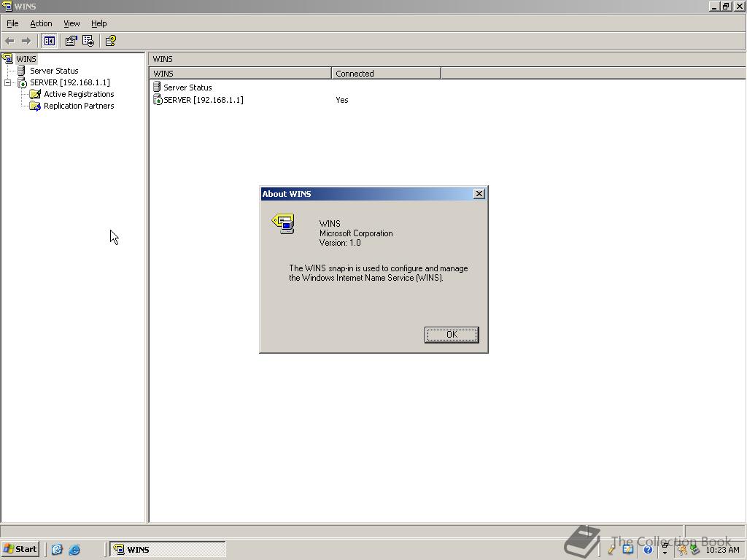Viewport: 747px width, 560px height.
Task: Click the green network icon in system tray
Action: 694,550
